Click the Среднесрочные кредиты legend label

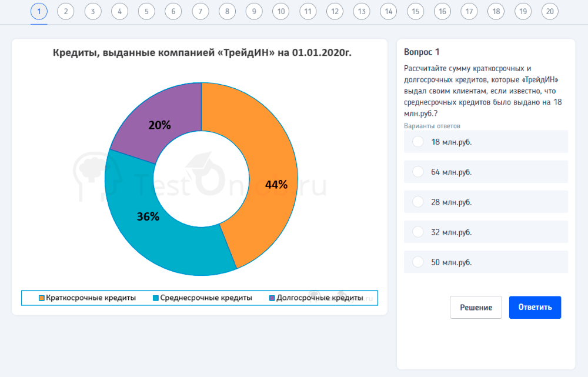pos(206,298)
